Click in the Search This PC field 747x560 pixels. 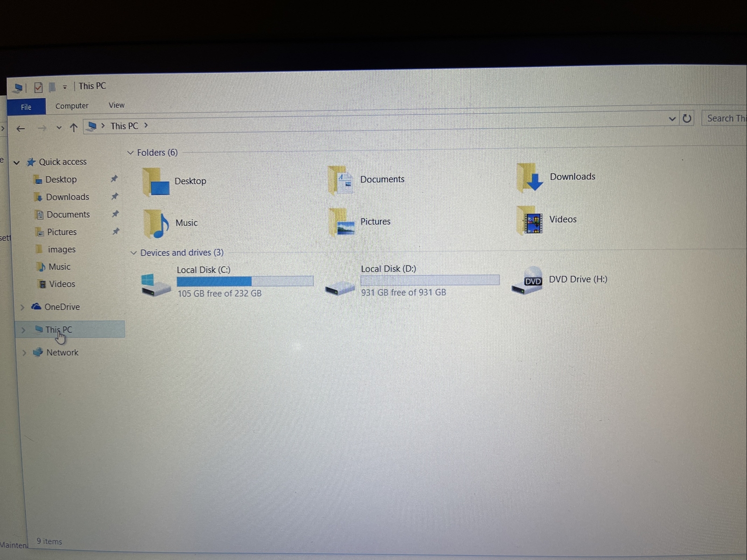click(725, 119)
